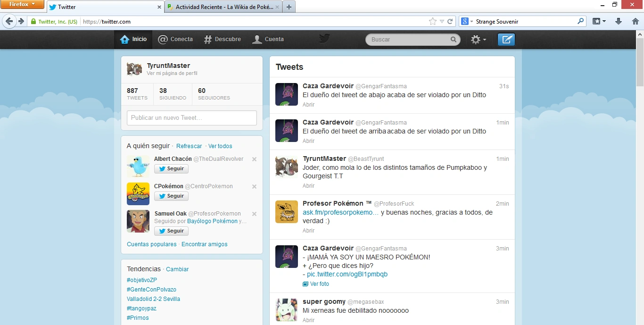Open Ver mi página de perfil
Image resolution: width=644 pixels, height=325 pixels.
coord(172,74)
